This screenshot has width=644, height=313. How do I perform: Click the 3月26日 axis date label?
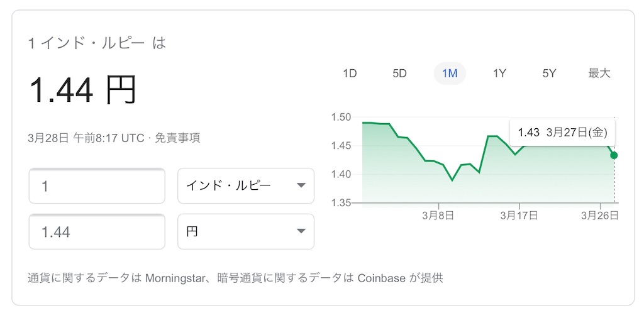(x=600, y=216)
